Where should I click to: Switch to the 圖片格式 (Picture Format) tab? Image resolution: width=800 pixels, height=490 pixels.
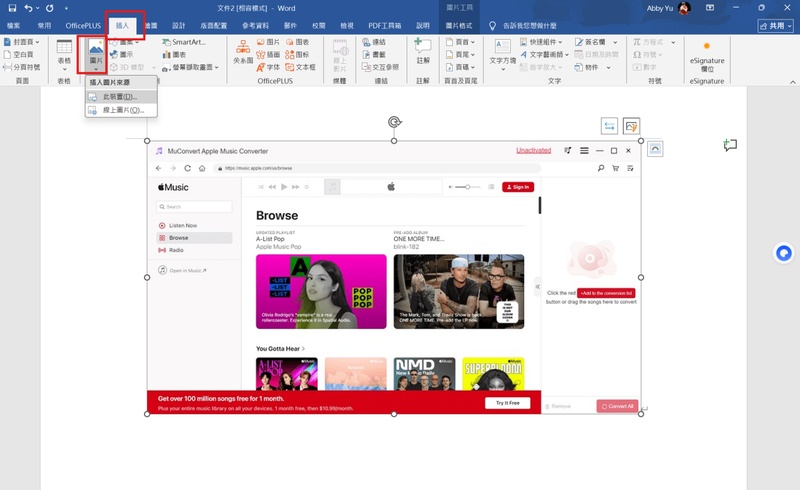point(459,26)
